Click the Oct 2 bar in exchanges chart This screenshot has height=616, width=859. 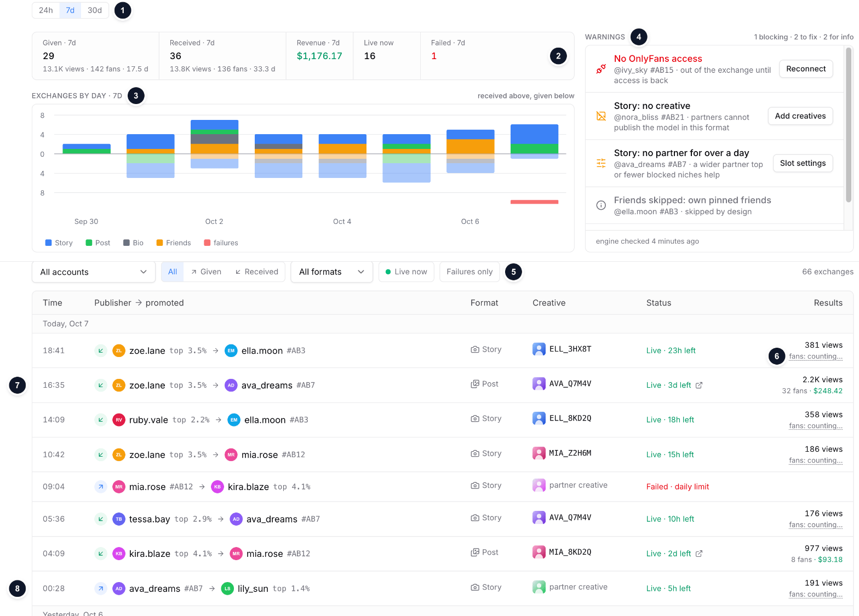click(x=214, y=144)
